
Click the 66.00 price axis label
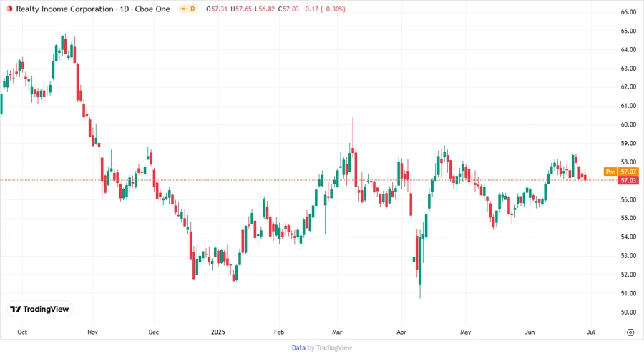coord(628,12)
